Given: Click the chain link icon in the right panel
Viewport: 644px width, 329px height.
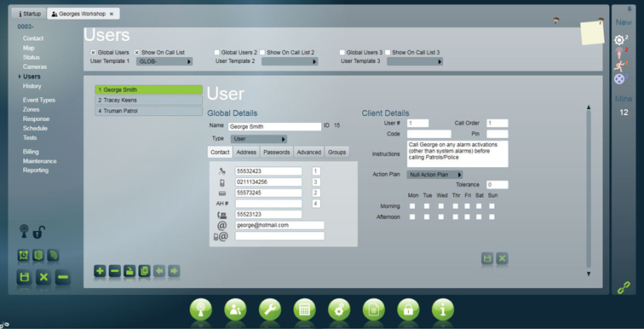Looking at the screenshot, I should (624, 287).
